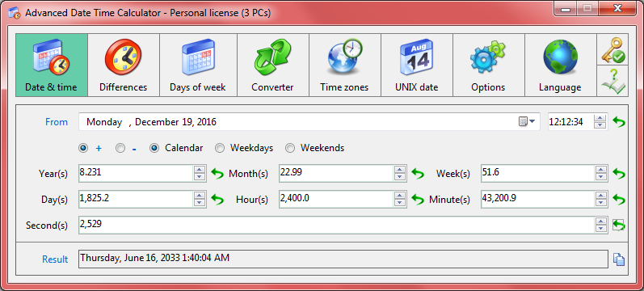644x291 pixels.
Task: Select the Date & time tab
Action: tap(52, 65)
